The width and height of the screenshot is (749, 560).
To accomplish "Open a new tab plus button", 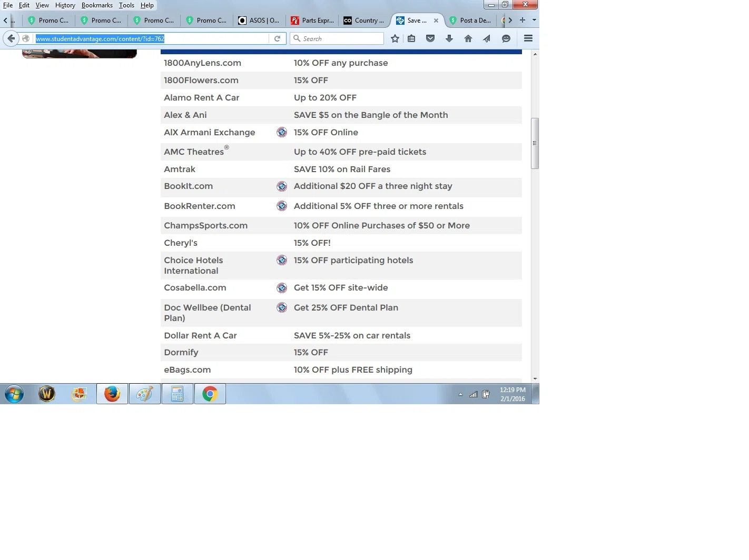I will point(523,20).
